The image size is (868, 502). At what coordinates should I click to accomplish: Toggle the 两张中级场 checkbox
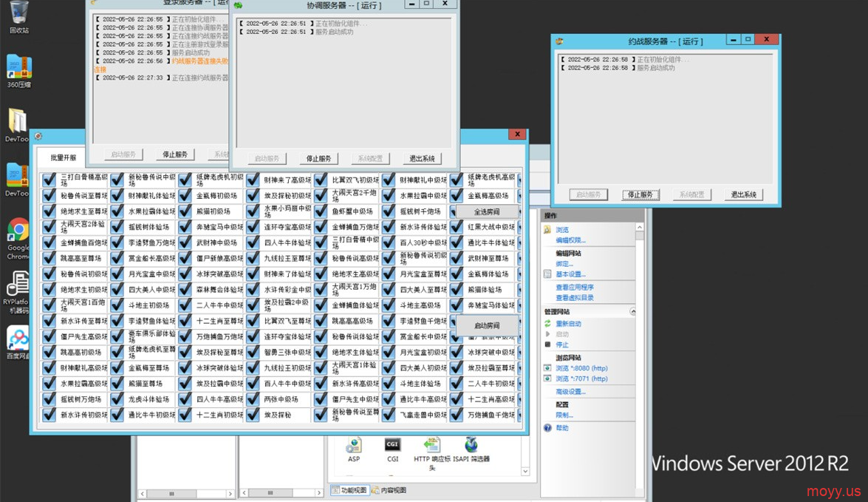point(253,399)
